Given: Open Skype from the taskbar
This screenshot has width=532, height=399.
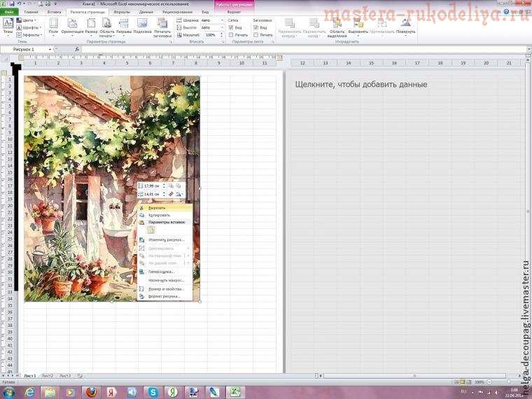Looking at the screenshot, I should pos(153,392).
